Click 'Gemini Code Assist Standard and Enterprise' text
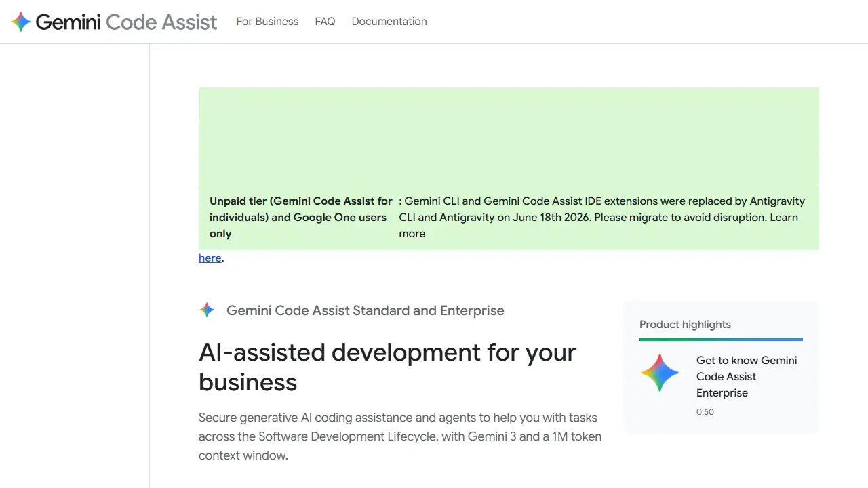868x488 pixels. coord(366,311)
